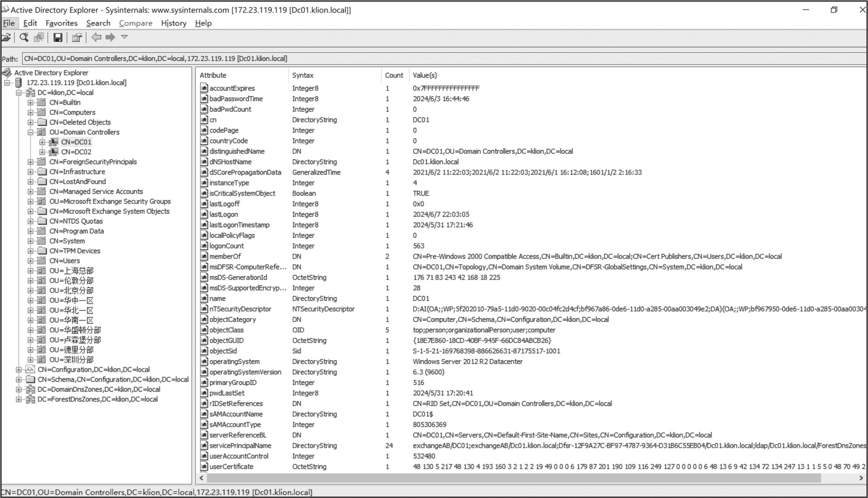Open the Help menu
This screenshot has height=498, width=868.
point(203,23)
